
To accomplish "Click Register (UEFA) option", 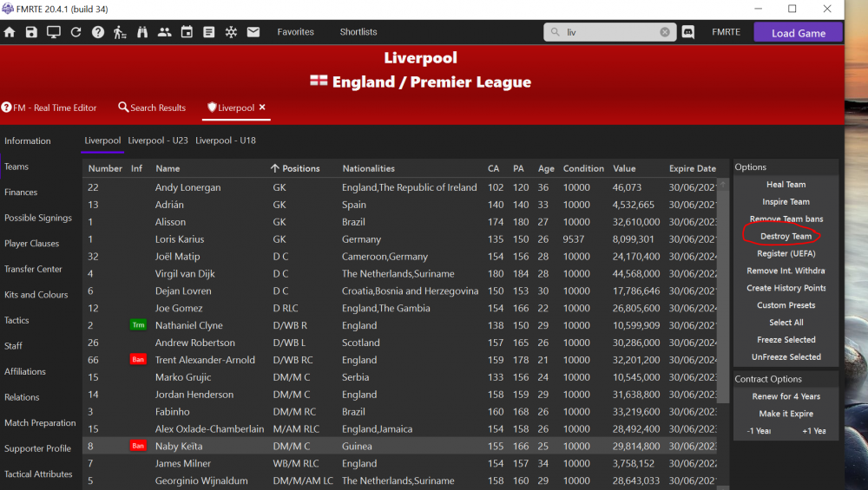I will [786, 253].
